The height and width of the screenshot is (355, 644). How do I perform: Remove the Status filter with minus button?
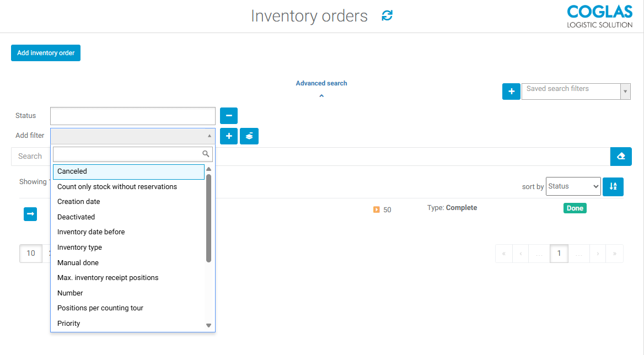click(x=229, y=116)
